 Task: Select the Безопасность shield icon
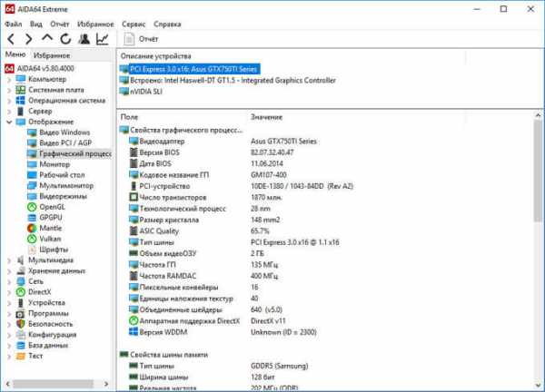point(21,324)
